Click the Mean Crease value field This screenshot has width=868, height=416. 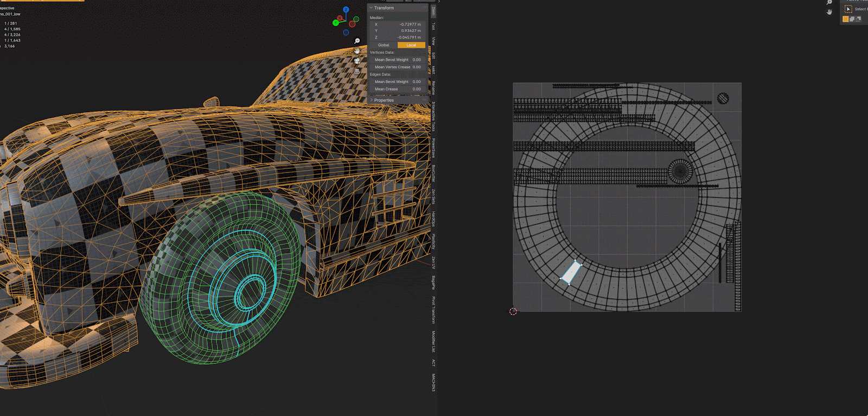click(398, 89)
